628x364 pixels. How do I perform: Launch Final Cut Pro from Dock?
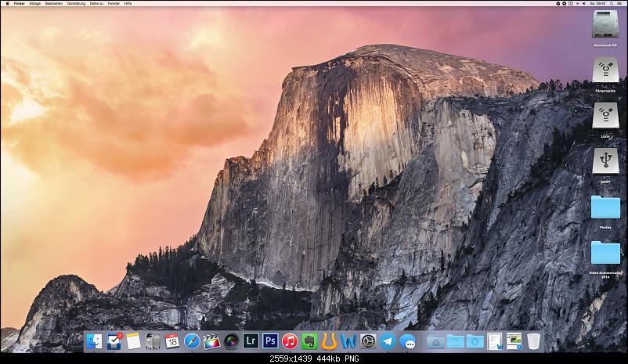(x=211, y=341)
